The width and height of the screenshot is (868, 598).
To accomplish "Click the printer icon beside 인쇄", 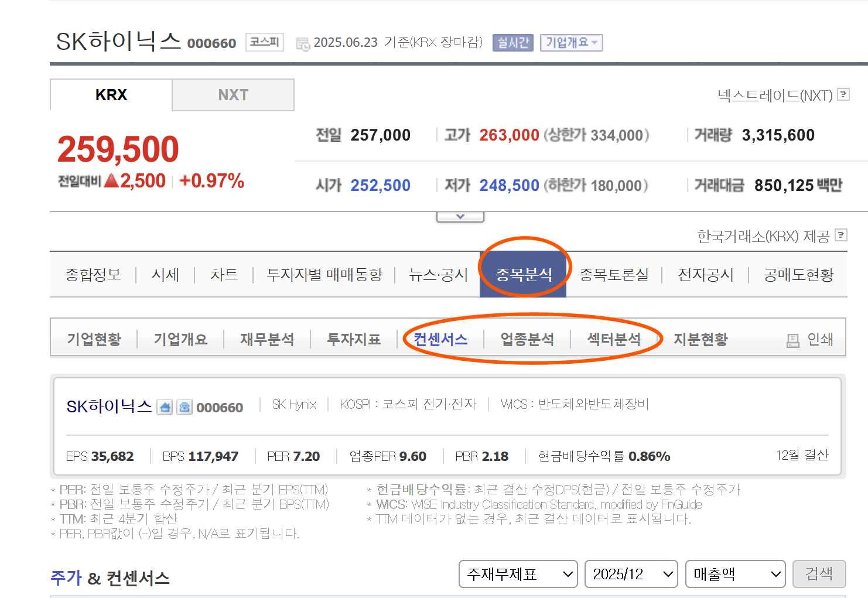I will [x=793, y=340].
